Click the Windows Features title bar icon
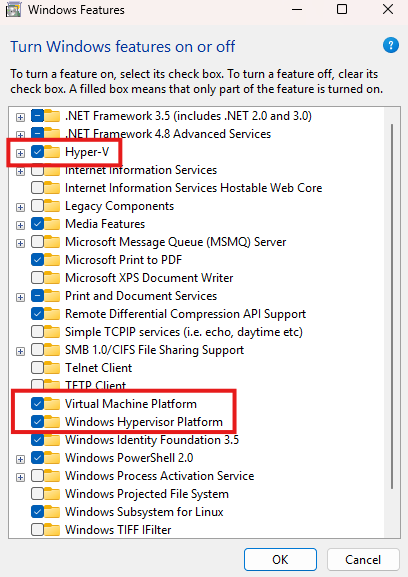Screen dimensions: 408x577 click(x=13, y=10)
